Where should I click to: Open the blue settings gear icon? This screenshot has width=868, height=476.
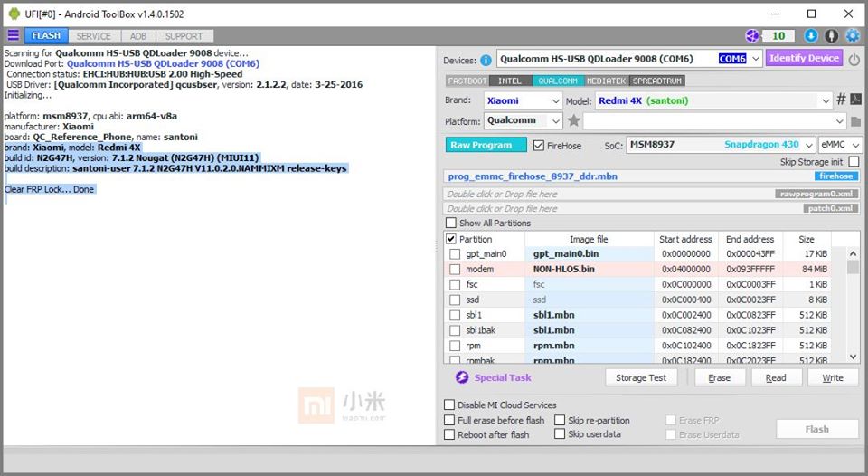(x=853, y=36)
